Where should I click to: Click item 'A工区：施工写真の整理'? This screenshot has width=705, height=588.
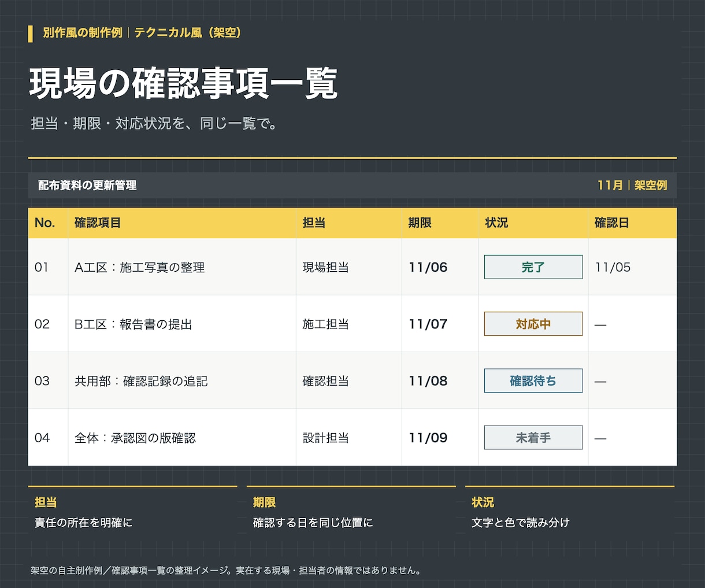(140, 267)
